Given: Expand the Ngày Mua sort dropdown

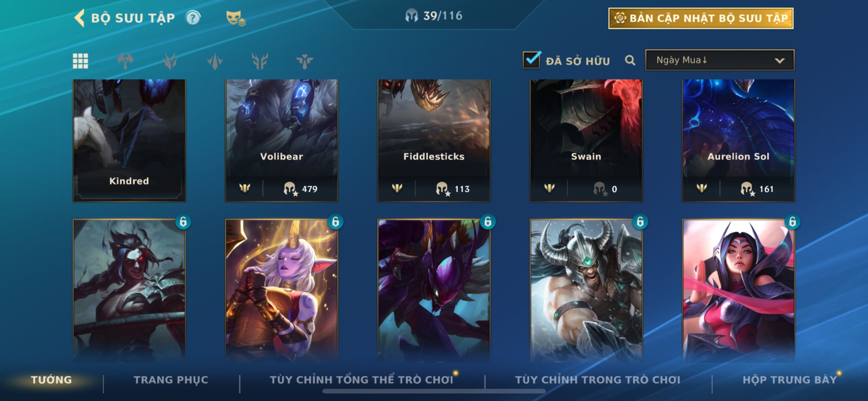Looking at the screenshot, I should pyautogui.click(x=720, y=60).
